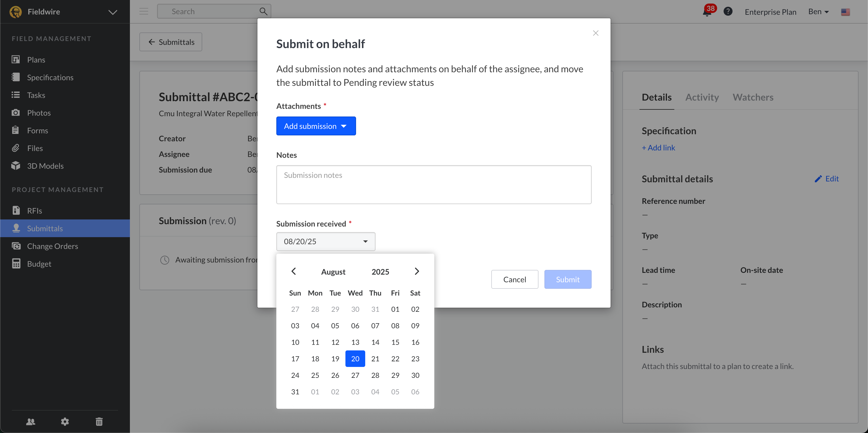The height and width of the screenshot is (433, 868).
Task: Expand the Fieldwire project chevron
Action: pos(112,12)
